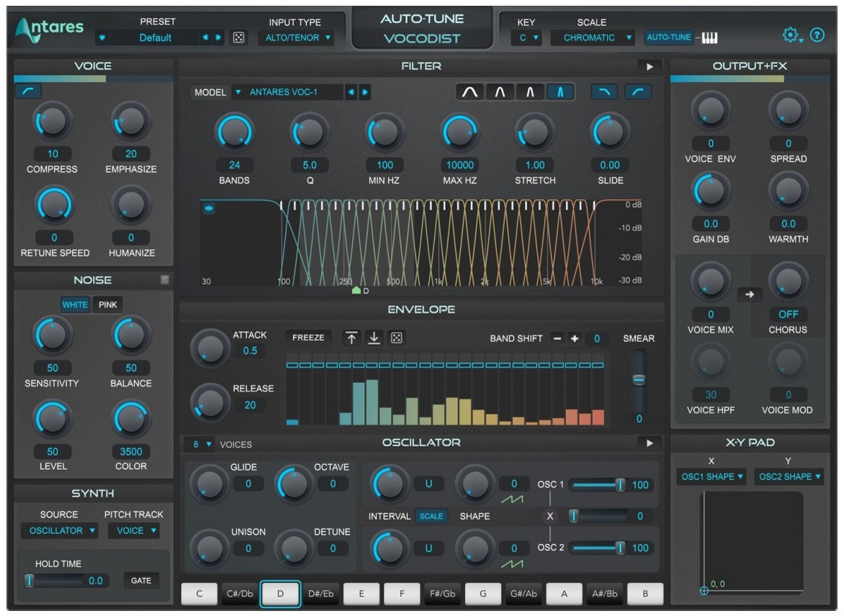Select WHITE noise type
The image size is (844, 616).
point(75,304)
